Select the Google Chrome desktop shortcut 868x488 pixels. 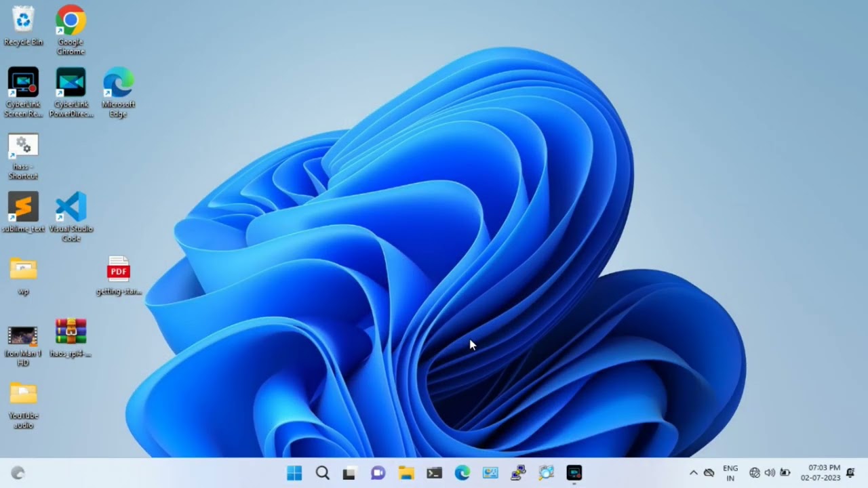click(x=71, y=30)
